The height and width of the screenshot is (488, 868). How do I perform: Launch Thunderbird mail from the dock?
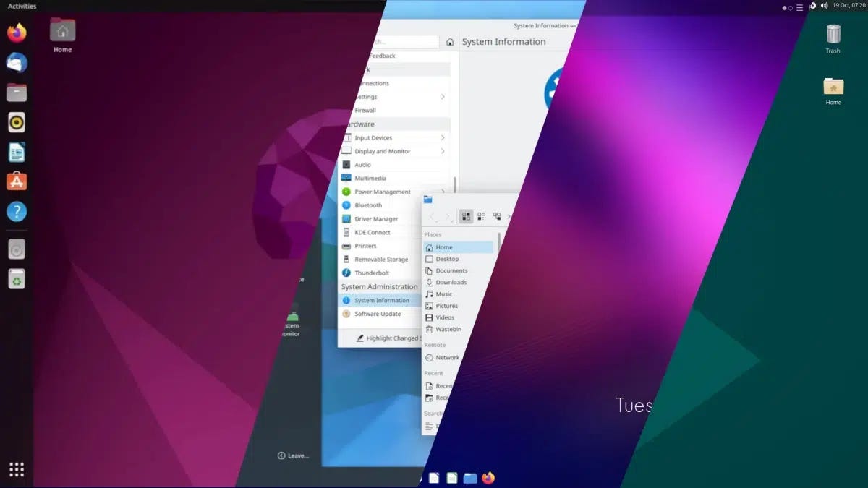pyautogui.click(x=17, y=63)
